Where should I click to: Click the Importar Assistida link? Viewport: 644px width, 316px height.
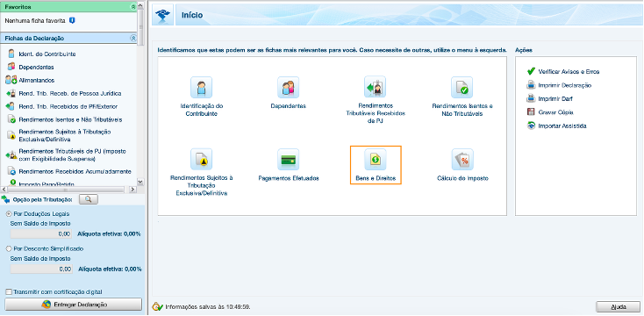tap(562, 126)
